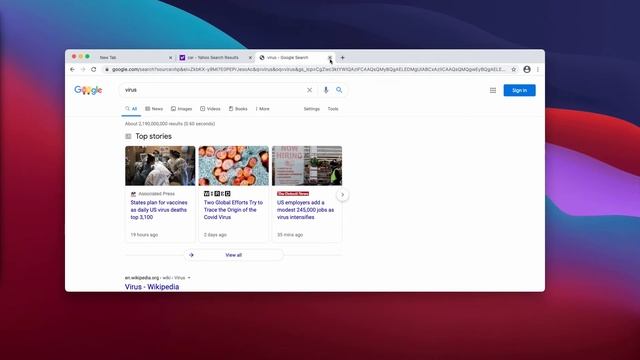Switch to the Yahoo Search Results tab

[x=215, y=58]
